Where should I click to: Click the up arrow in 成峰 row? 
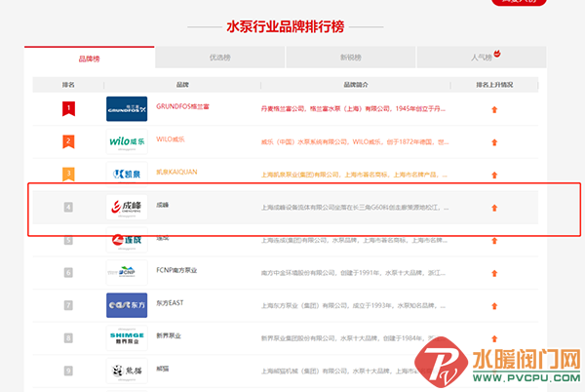click(x=494, y=208)
